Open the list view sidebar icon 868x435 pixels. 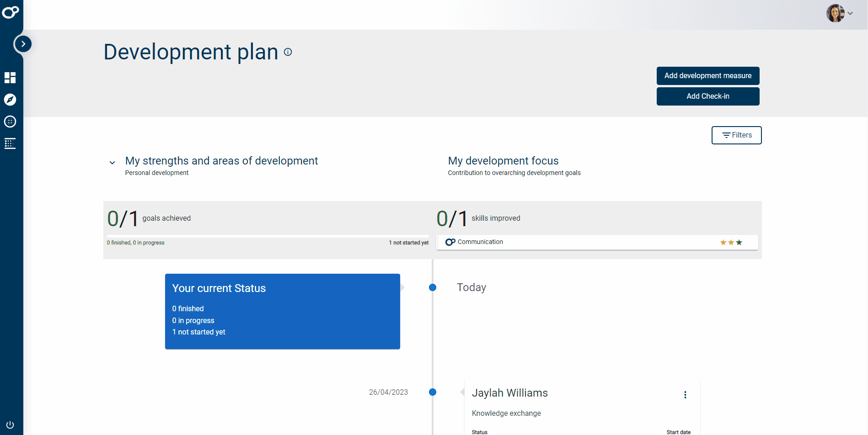point(10,143)
